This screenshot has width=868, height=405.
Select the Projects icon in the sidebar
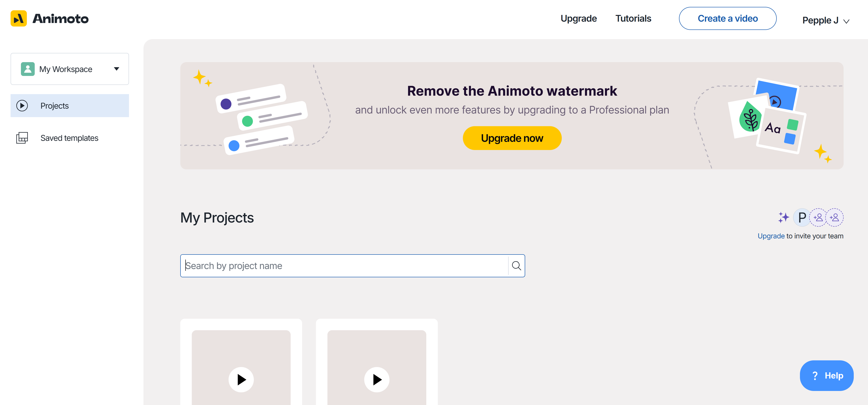(22, 106)
